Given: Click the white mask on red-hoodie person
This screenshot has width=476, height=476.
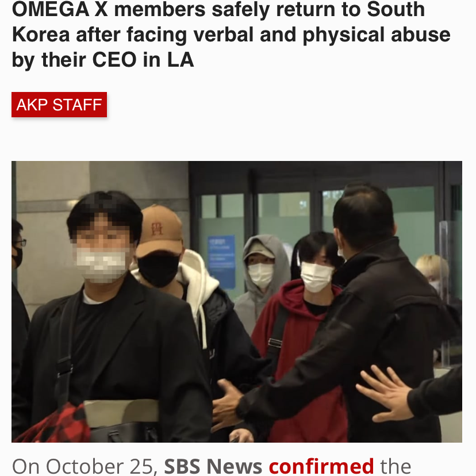Looking at the screenshot, I should coord(316,277).
